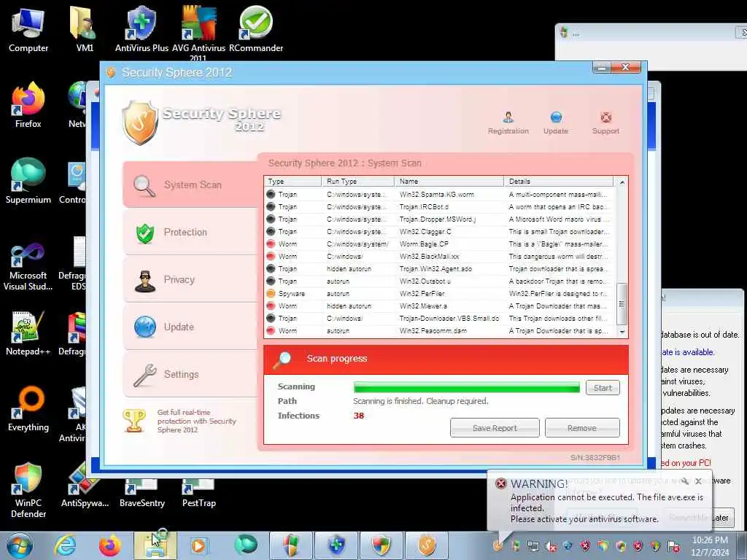Open Supermium desktop shortcut

coord(28,181)
